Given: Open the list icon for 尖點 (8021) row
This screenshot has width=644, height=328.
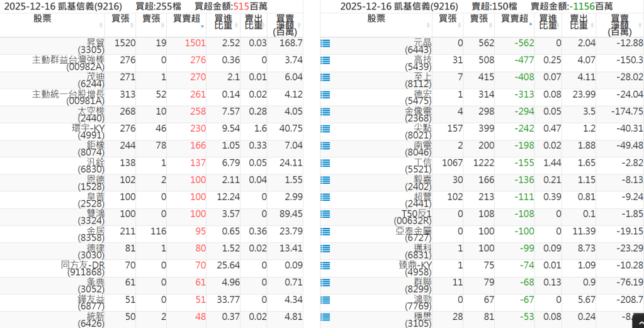Looking at the screenshot, I should [325, 129].
